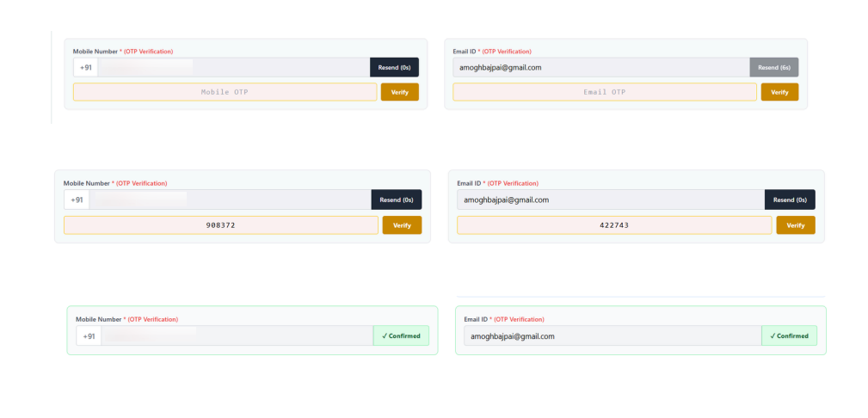
Task: Click the mobile number field above the empty Mobile OTP box
Action: pos(234,67)
